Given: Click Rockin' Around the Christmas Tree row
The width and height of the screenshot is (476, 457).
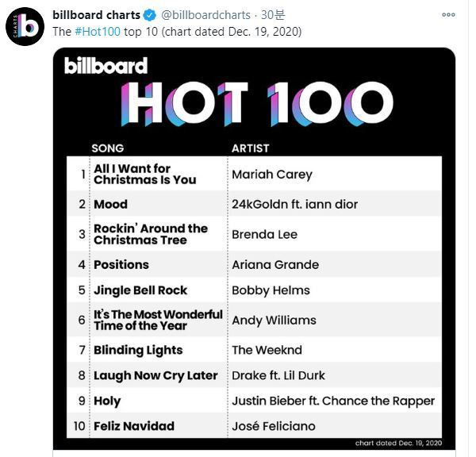Looking at the screenshot, I should tap(150, 234).
